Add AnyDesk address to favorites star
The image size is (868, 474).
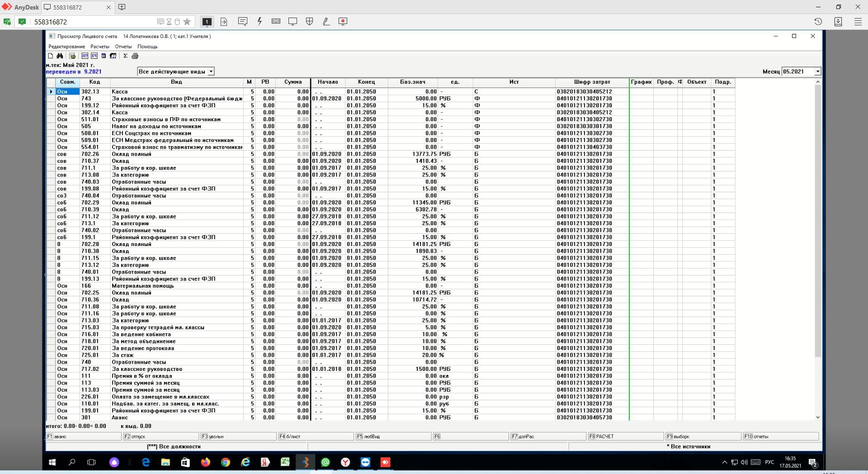pyautogui.click(x=187, y=22)
